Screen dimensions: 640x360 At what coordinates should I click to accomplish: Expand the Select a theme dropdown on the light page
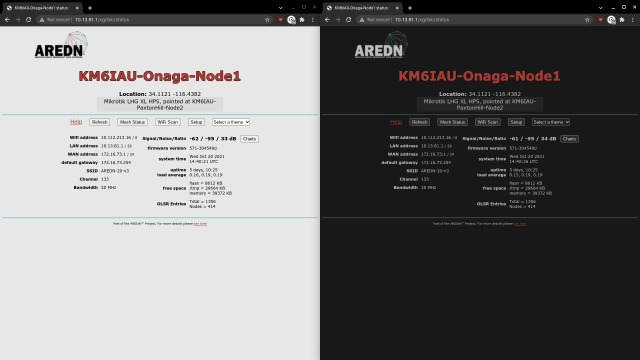pyautogui.click(x=231, y=122)
